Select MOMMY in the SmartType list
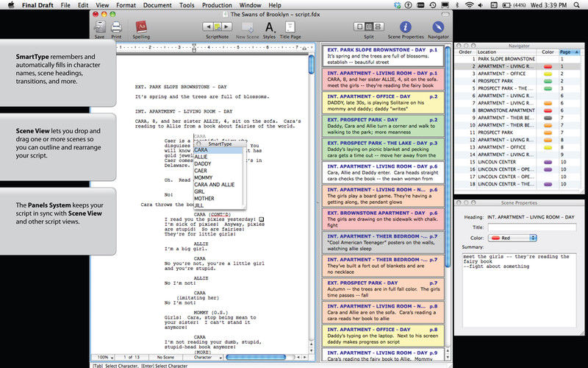Screen dimensions: 588x368 click(x=218, y=177)
